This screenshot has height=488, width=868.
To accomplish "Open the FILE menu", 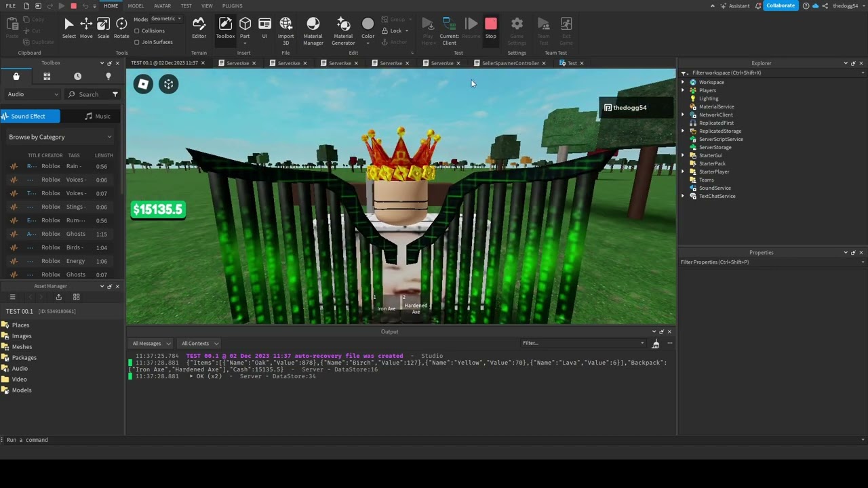I will click(10, 6).
